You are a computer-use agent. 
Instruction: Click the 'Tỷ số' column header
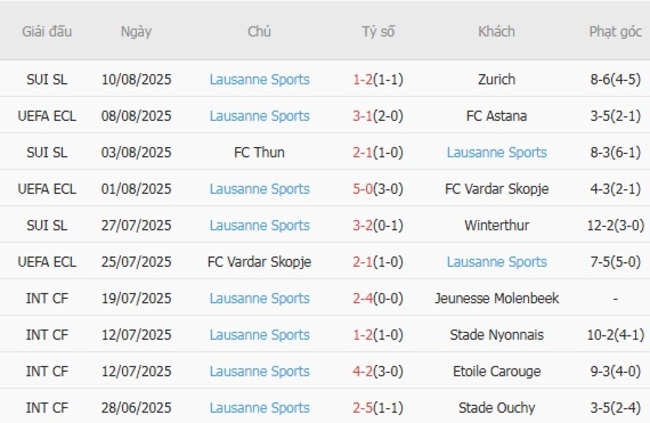point(378,31)
